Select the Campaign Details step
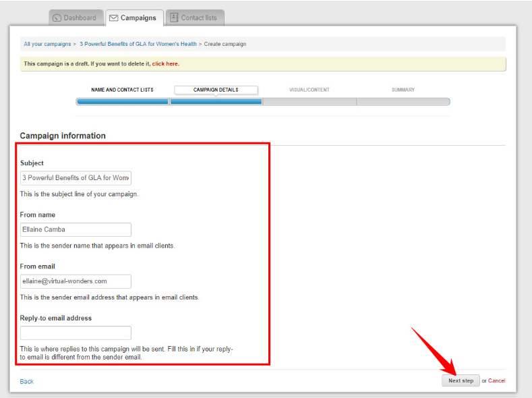The height and width of the screenshot is (398, 532). click(216, 90)
